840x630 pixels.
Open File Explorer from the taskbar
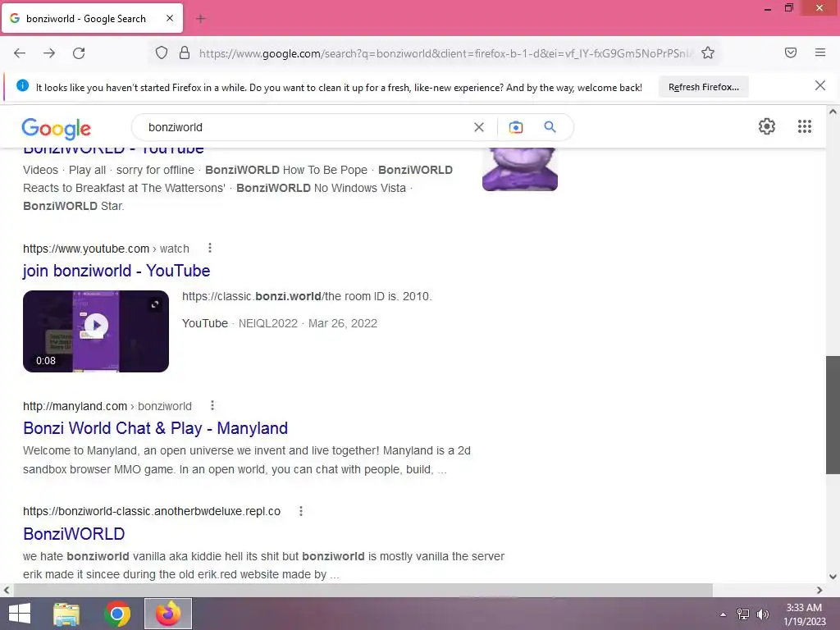coord(66,614)
